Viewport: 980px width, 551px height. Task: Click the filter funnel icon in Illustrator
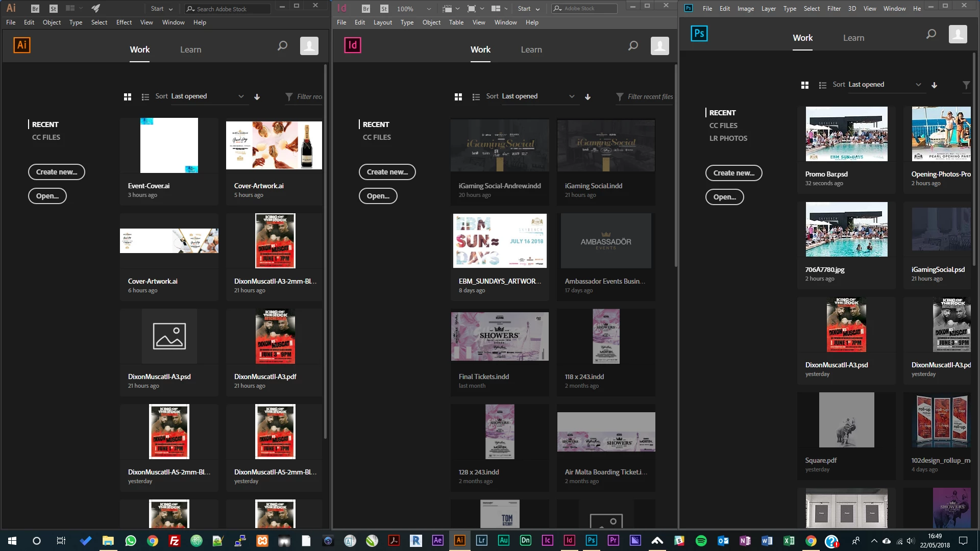(289, 96)
